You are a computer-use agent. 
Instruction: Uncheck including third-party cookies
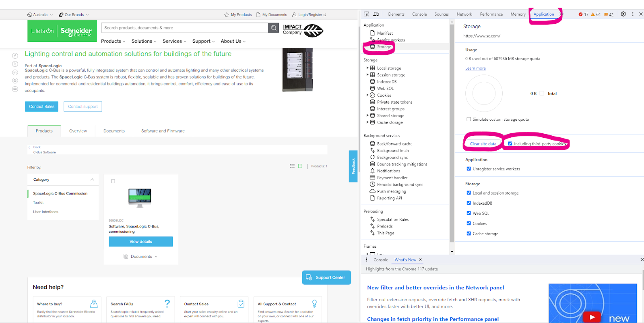[x=510, y=144]
